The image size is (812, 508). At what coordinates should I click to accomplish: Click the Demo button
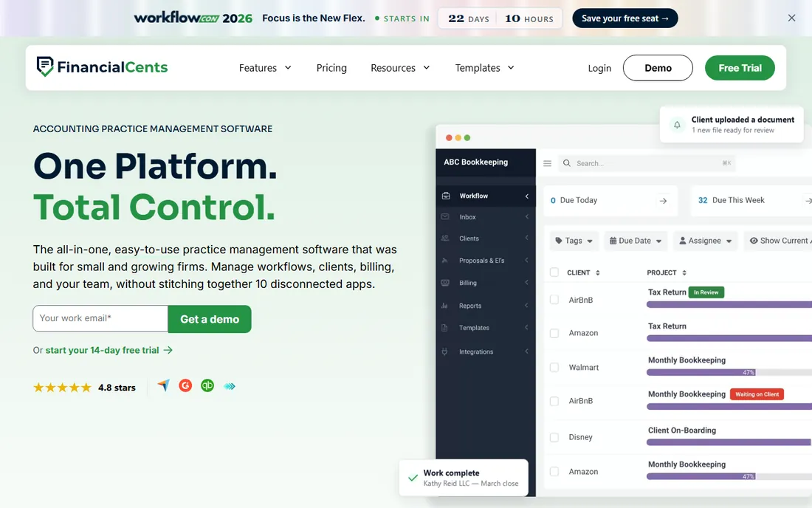[658, 68]
